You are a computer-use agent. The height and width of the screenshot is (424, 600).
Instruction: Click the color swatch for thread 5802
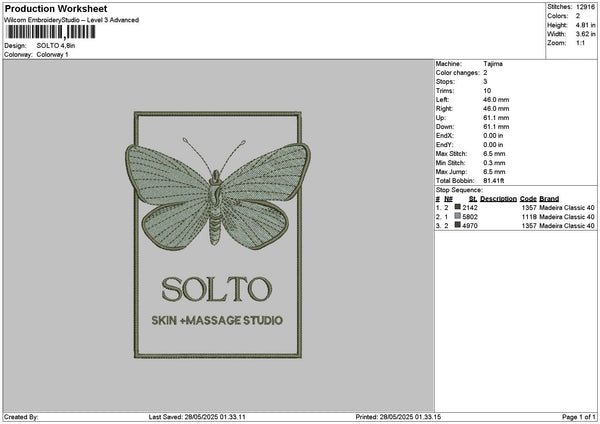457,216
